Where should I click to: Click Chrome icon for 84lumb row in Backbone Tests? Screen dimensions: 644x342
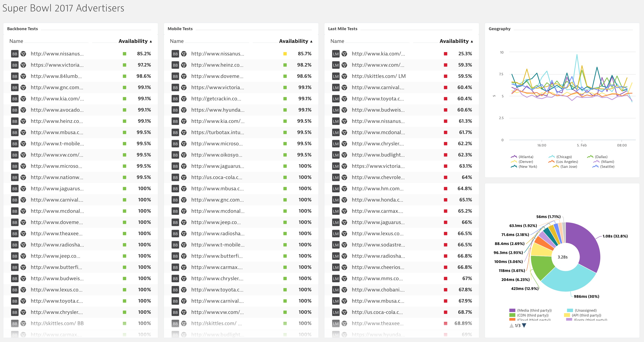23,76
